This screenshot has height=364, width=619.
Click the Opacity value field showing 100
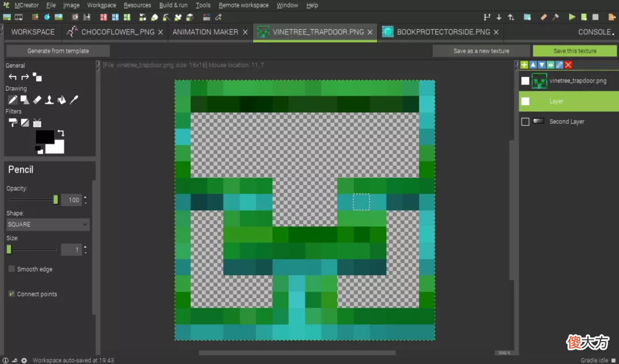[x=72, y=199]
